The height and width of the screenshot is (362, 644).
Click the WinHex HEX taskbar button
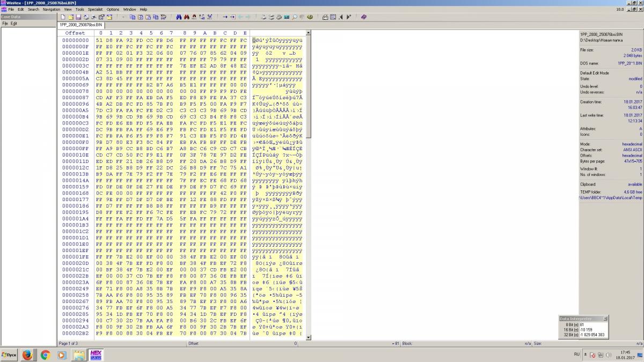(96, 354)
